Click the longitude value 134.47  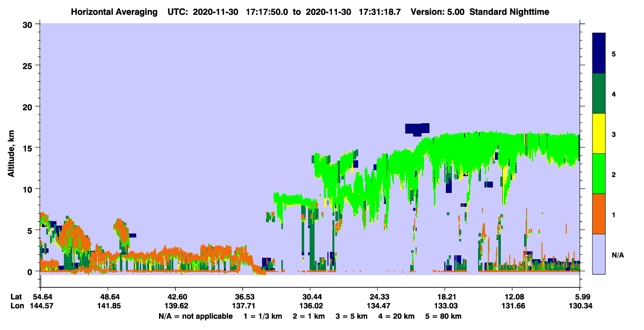[x=377, y=306]
